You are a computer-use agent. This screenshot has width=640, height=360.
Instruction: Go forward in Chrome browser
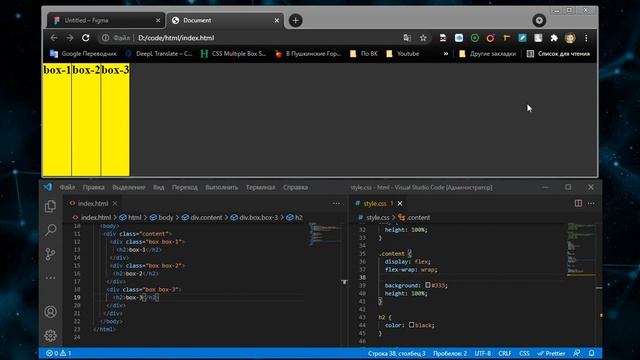tap(70, 38)
